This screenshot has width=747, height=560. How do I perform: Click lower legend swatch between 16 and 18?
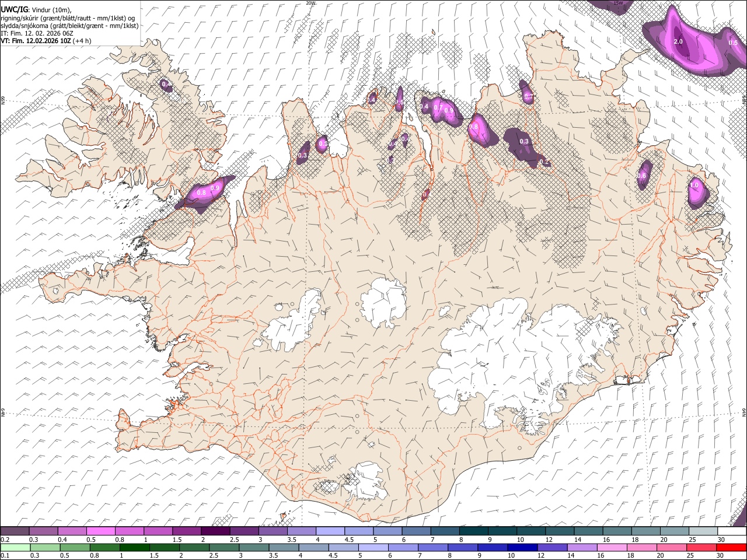point(612,547)
